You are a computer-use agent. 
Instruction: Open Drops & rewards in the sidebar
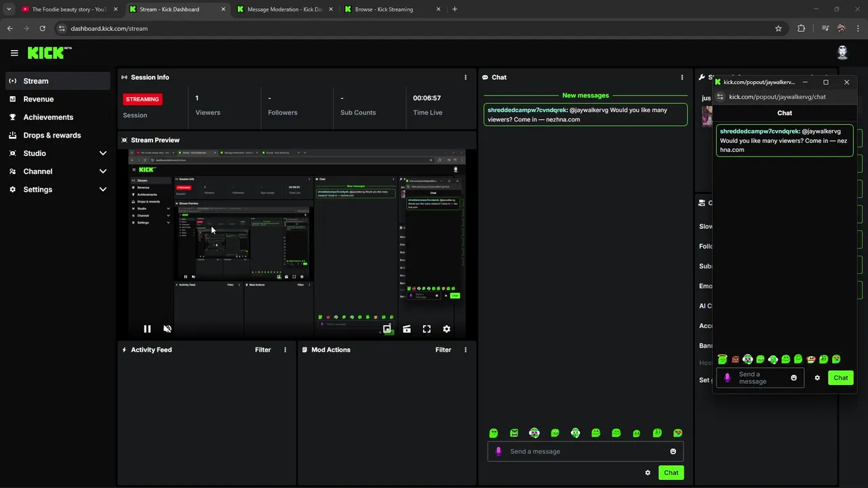(x=58, y=135)
